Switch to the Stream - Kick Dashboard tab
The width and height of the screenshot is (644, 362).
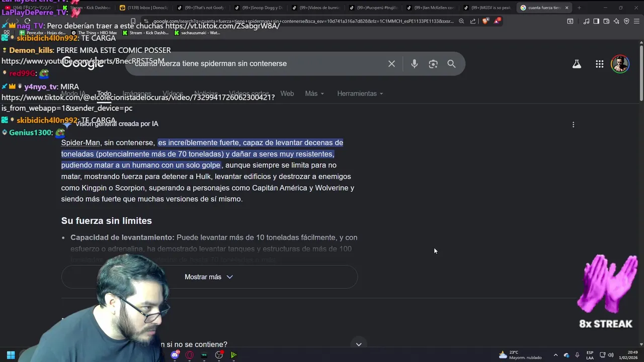point(87,8)
